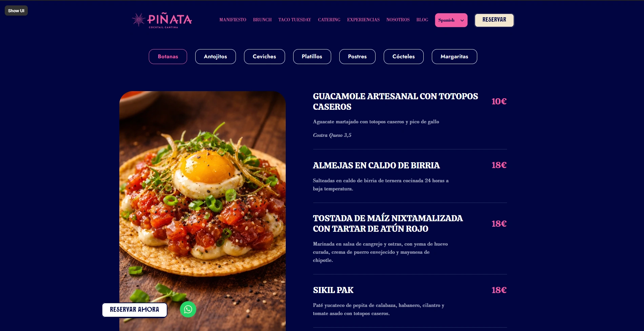The height and width of the screenshot is (331, 644).
Task: Switch to the Antojitos category tab
Action: pyautogui.click(x=216, y=57)
